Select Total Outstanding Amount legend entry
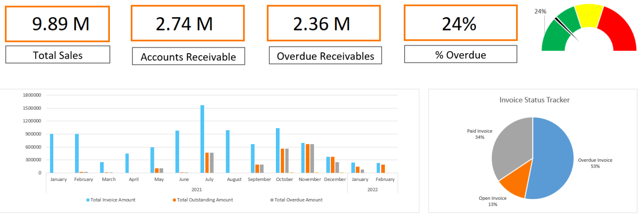The image size is (644, 217). point(203,200)
